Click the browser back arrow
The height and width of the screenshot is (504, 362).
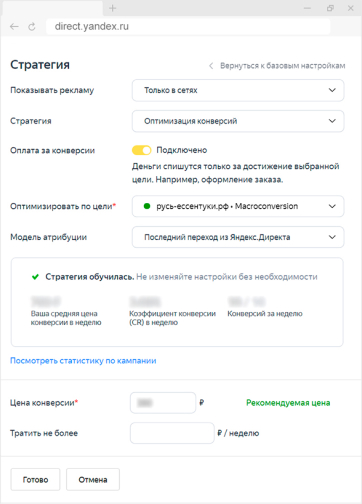[x=14, y=27]
